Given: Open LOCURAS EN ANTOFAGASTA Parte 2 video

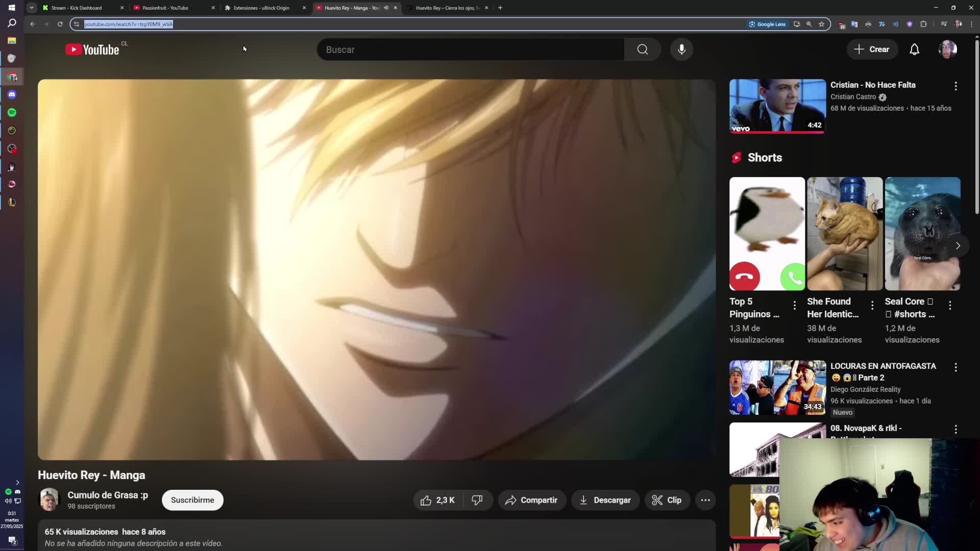Looking at the screenshot, I should point(777,387).
